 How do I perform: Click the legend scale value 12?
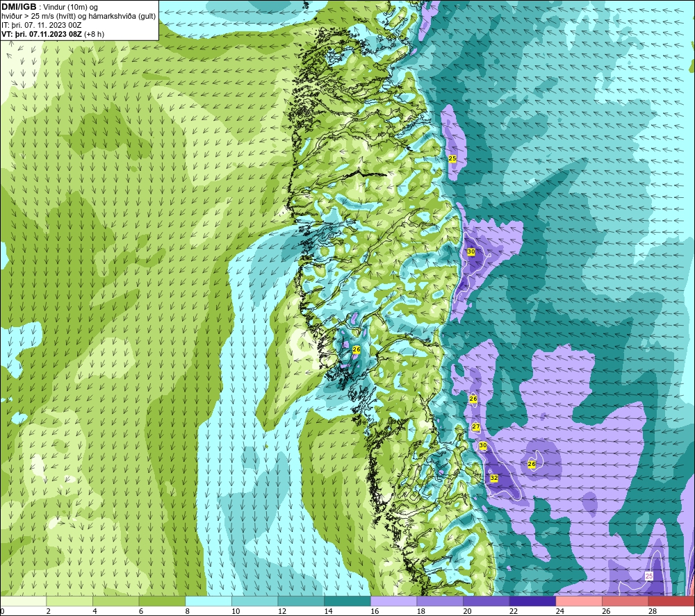[282, 611]
